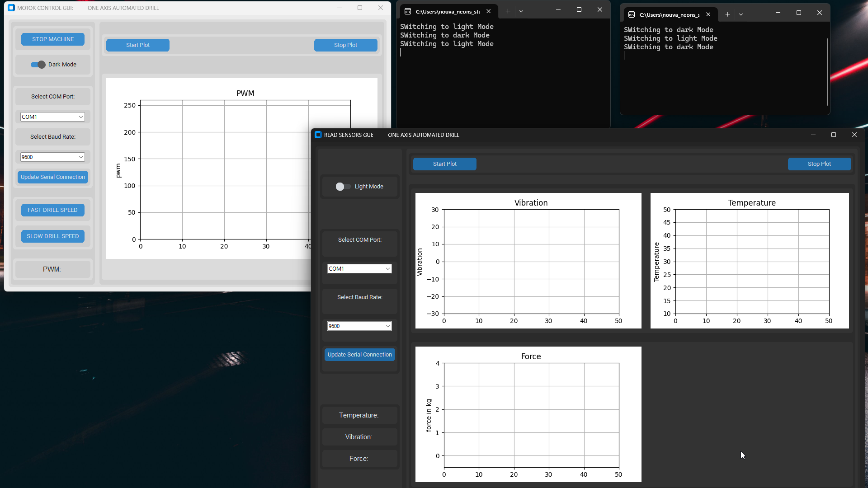Click the FAST DRILL SPEED button
The image size is (868, 488).
[x=52, y=210]
